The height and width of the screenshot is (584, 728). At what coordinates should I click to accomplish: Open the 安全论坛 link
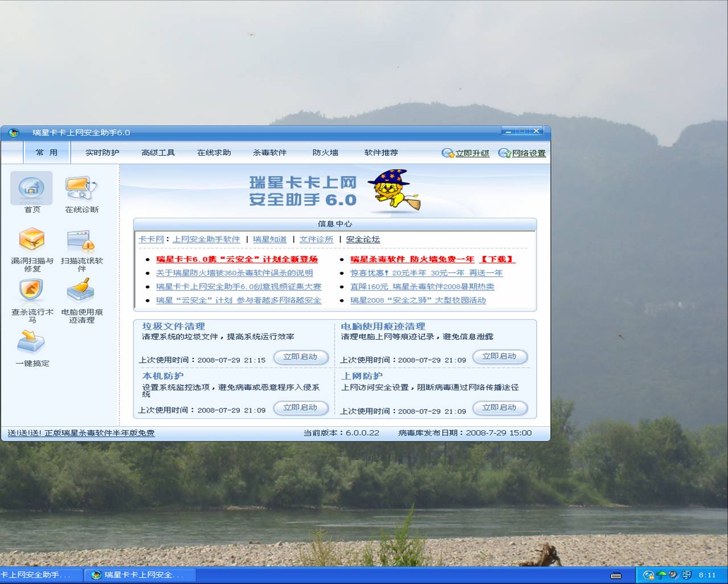[x=363, y=239]
